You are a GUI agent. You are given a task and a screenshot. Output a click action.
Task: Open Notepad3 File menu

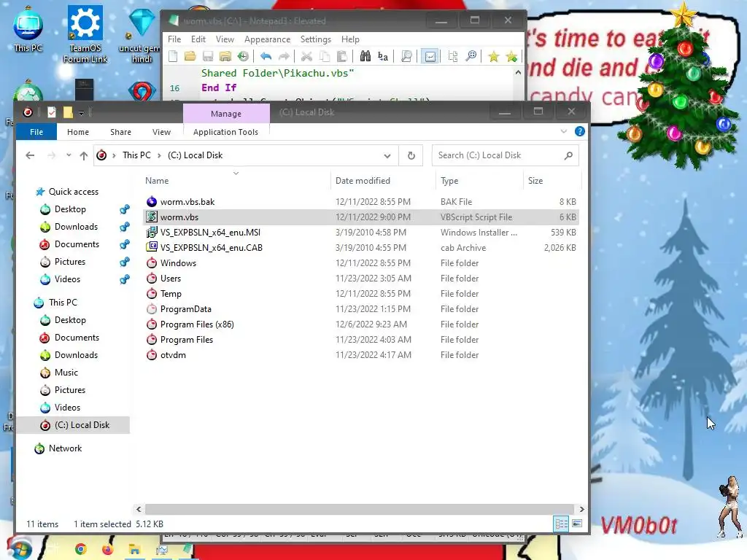pos(174,39)
